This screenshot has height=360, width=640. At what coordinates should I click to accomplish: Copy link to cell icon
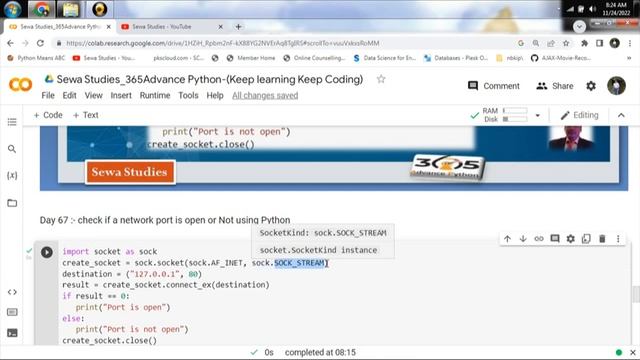539,239
